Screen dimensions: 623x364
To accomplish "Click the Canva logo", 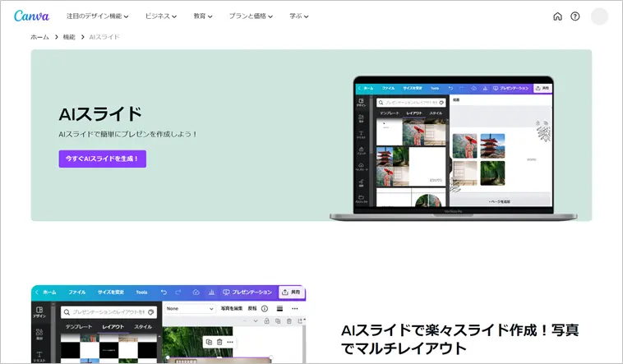I will (x=32, y=16).
